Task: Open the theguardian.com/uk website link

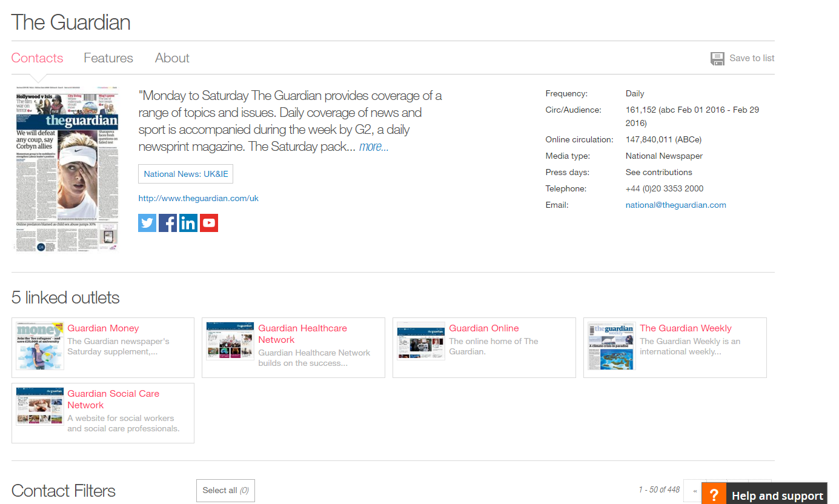Action: (199, 198)
